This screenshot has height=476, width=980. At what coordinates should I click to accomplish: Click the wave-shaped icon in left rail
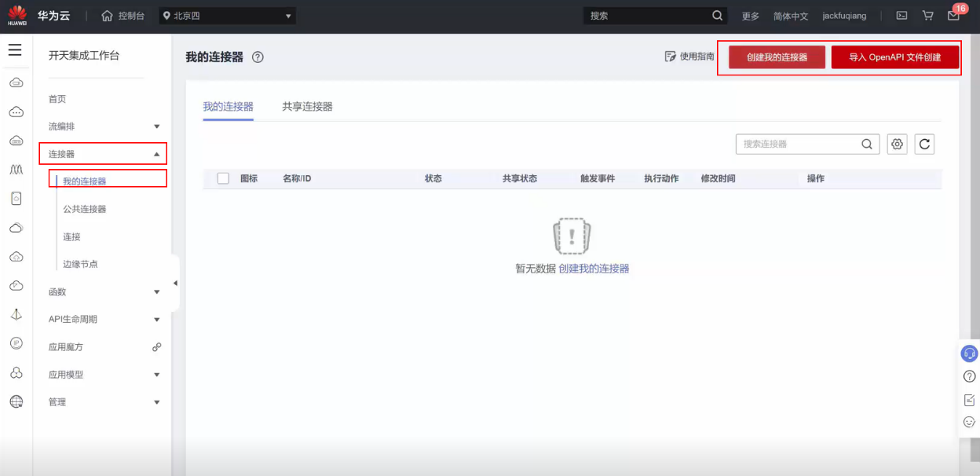[16, 169]
